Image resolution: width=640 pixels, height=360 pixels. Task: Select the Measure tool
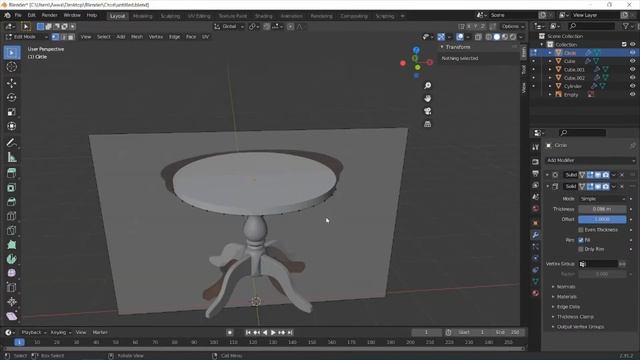[11, 157]
